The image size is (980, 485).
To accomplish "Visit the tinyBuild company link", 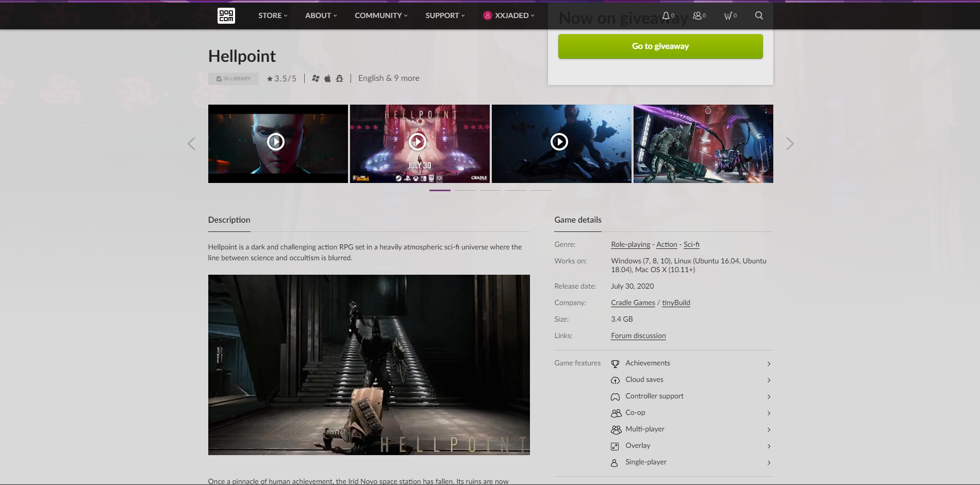I will [676, 303].
